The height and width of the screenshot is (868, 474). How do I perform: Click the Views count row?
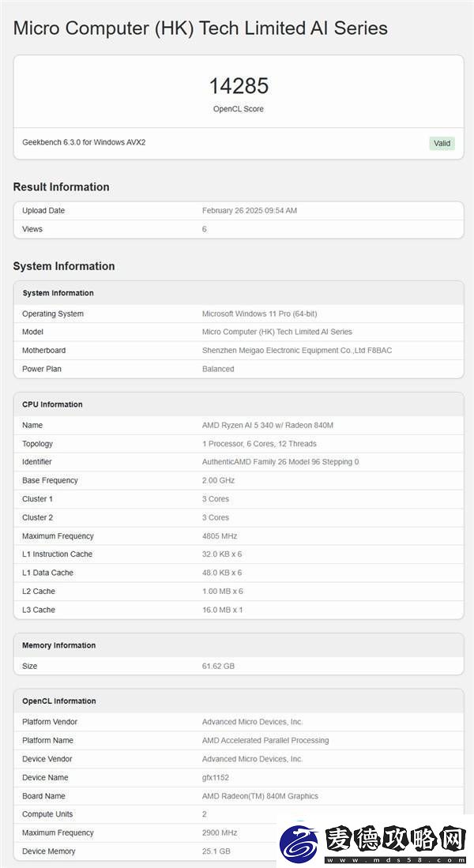point(239,229)
